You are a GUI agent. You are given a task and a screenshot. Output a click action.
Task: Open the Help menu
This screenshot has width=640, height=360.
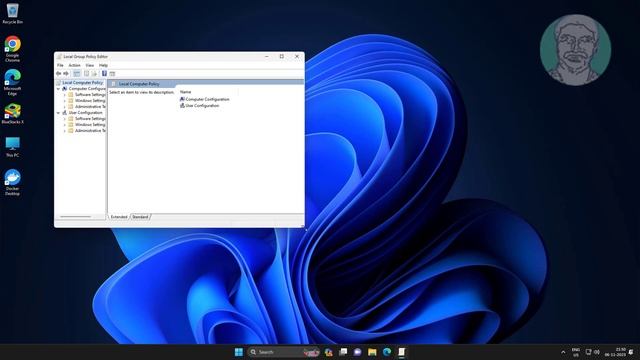[103, 65]
